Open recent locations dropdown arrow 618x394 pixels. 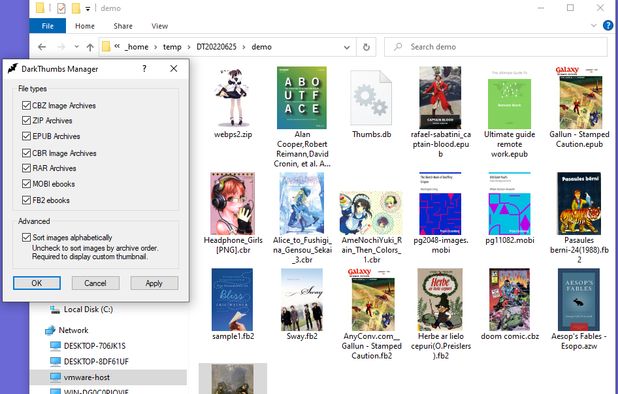coord(76,47)
